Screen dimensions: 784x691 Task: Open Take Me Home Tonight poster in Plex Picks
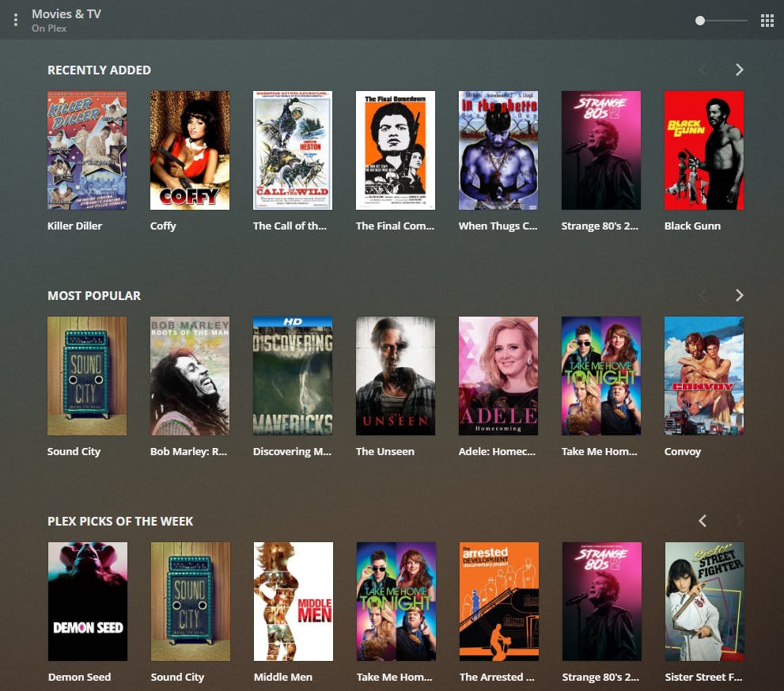[x=396, y=602]
